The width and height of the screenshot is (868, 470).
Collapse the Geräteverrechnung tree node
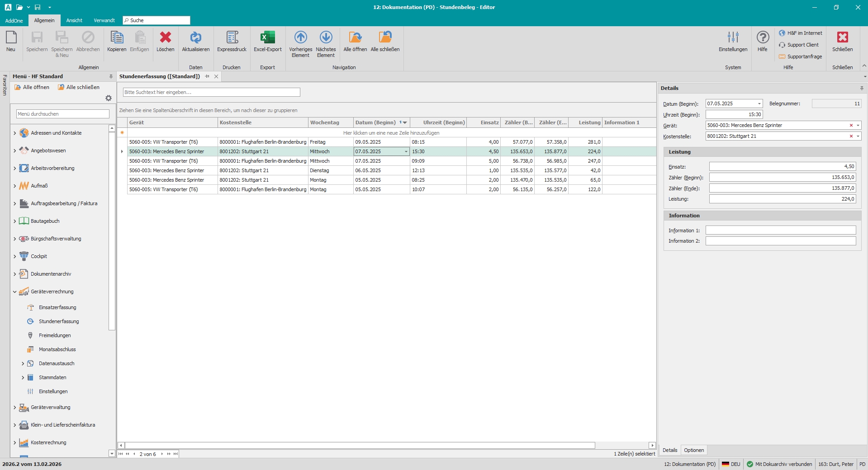point(14,292)
